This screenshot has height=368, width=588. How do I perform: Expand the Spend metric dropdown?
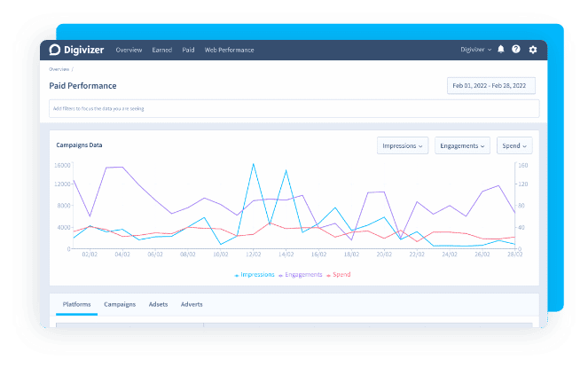514,145
